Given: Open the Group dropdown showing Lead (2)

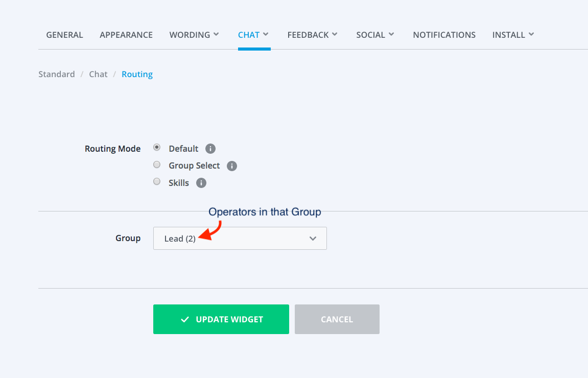Looking at the screenshot, I should (x=240, y=238).
